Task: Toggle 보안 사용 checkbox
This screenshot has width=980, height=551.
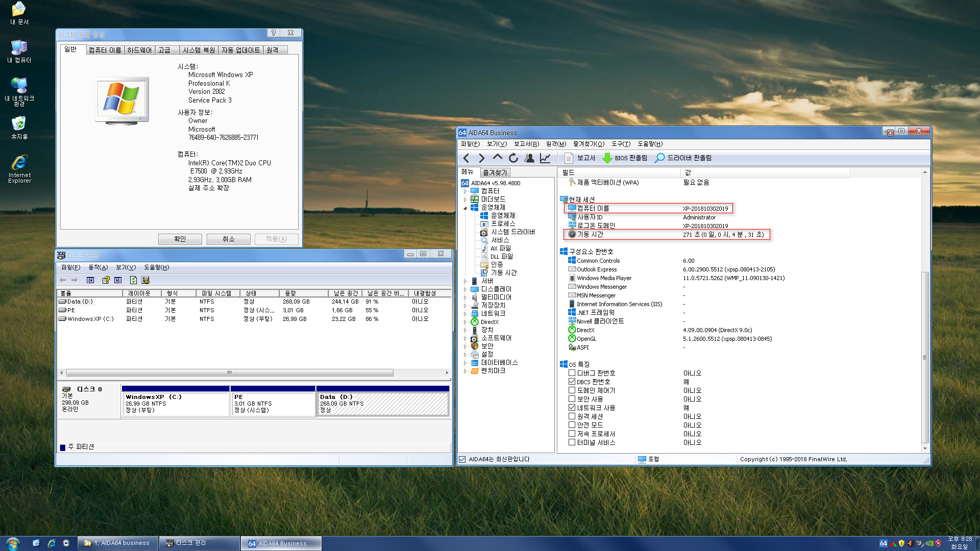Action: (572, 399)
